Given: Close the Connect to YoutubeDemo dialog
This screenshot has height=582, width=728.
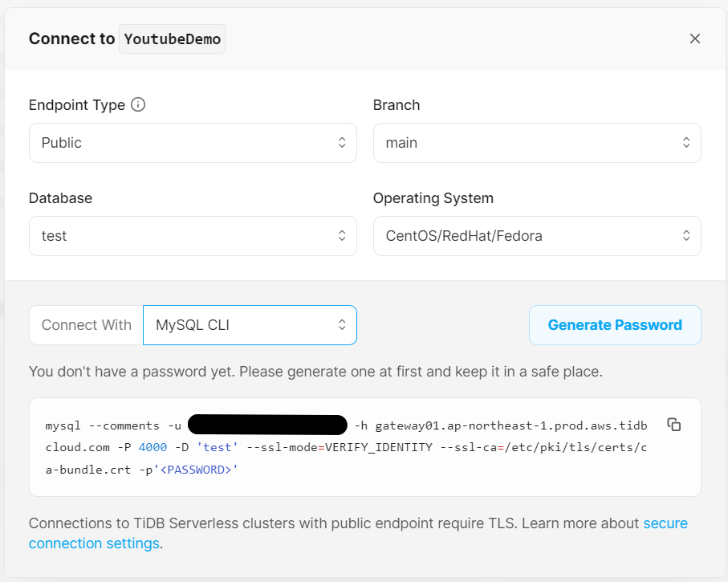Looking at the screenshot, I should (x=695, y=38).
